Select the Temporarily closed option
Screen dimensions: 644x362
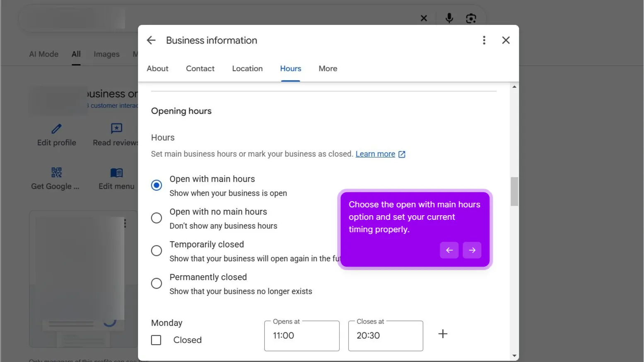click(x=157, y=250)
